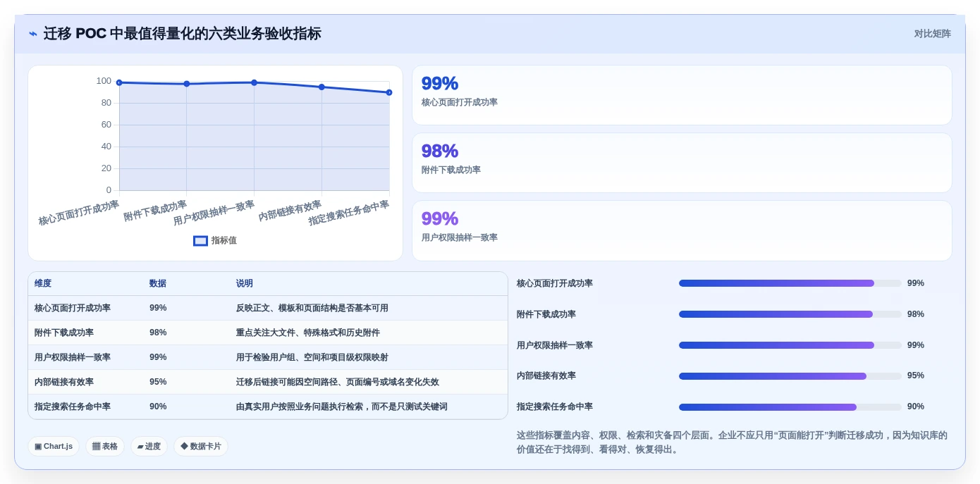This screenshot has height=484, width=980.
Task: Click the 附件下载成功率 progress bar
Action: 790,314
